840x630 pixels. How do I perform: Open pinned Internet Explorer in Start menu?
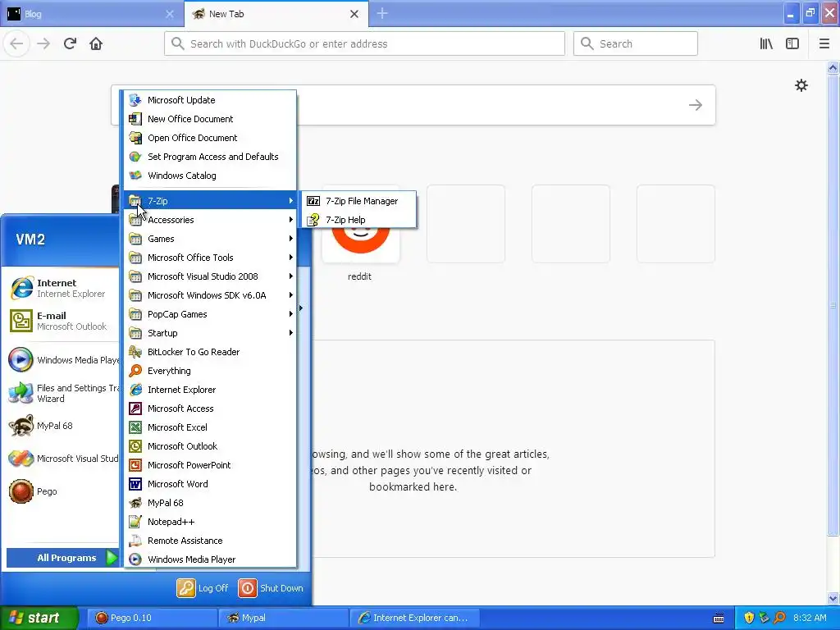[x=62, y=288]
